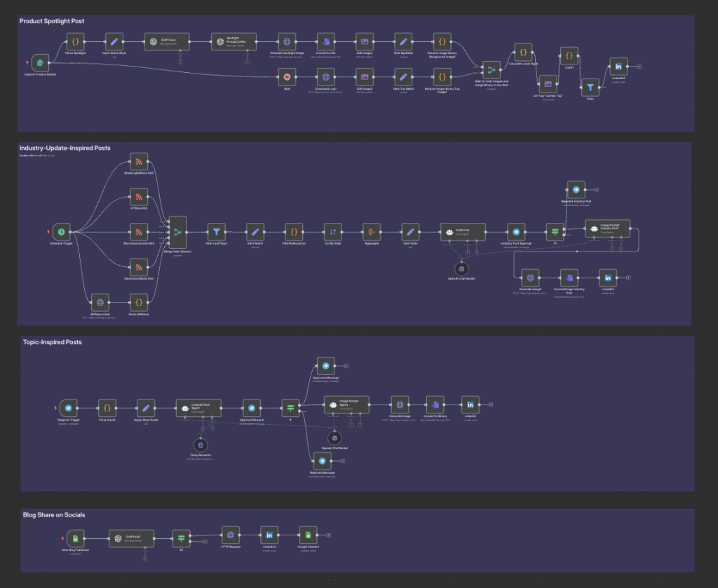Viewport: 718px width, 588px height.
Task: Select the Convert to File node in Product Spotlight
Action: coord(325,41)
